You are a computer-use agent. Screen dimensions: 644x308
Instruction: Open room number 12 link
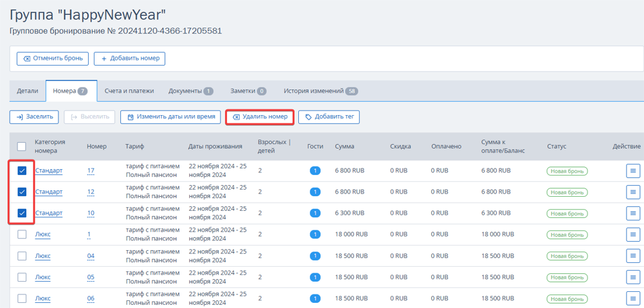click(91, 192)
